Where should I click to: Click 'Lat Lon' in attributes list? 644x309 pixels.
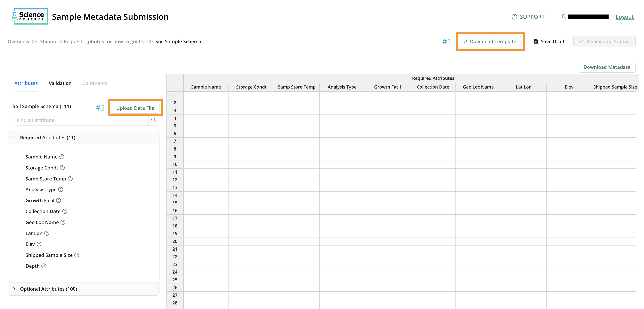pos(34,233)
